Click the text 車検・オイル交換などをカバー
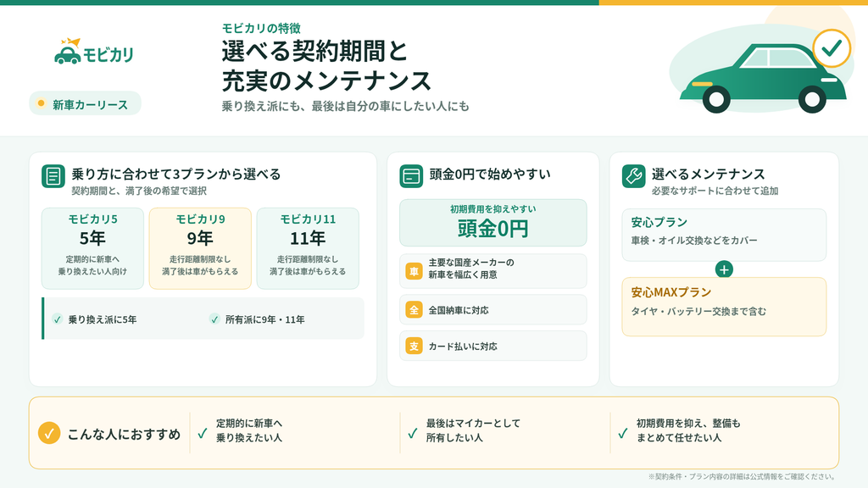Viewport: 868px width, 488px height. [694, 241]
